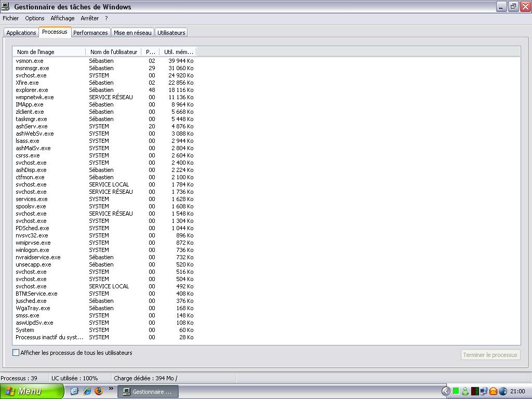Click the Show Desktop quick launch icon

(x=75, y=391)
